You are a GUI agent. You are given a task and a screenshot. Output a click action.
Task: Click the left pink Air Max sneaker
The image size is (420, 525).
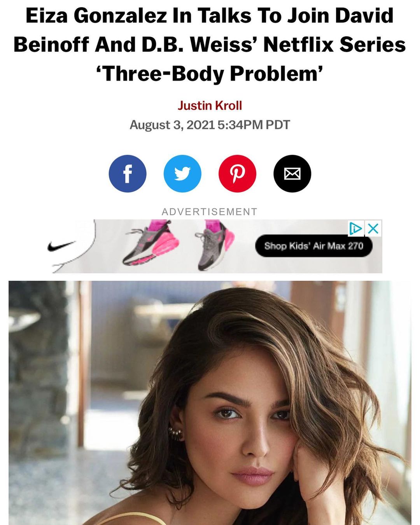pyautogui.click(x=151, y=243)
